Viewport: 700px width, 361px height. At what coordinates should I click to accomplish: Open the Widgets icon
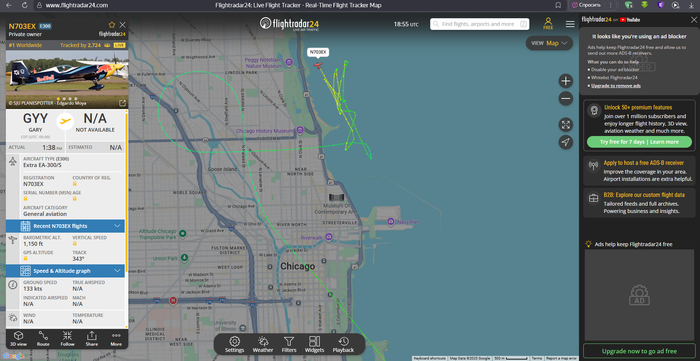pos(314,341)
